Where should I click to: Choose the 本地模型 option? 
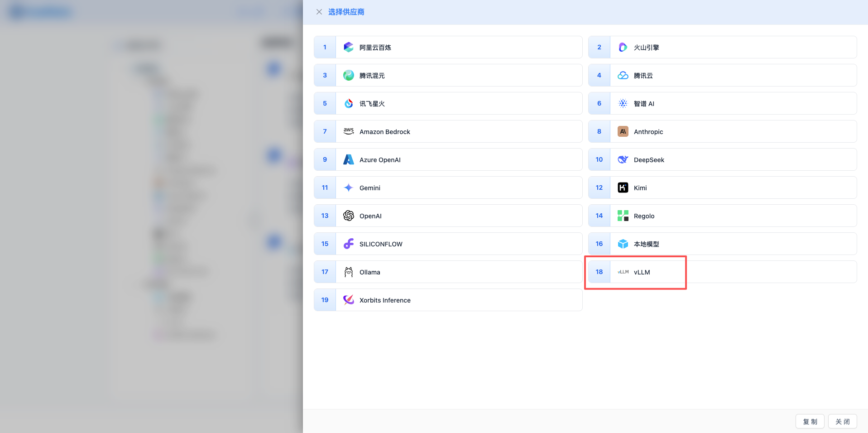click(x=722, y=244)
